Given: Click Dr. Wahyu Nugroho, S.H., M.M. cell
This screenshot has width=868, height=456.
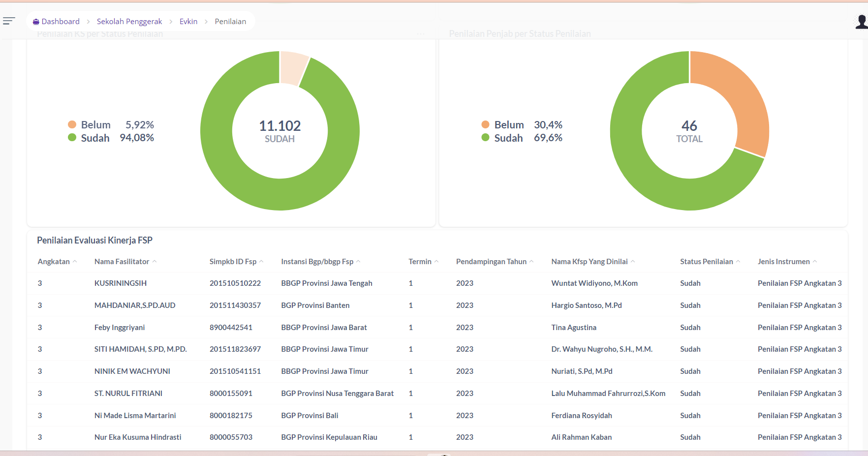Looking at the screenshot, I should point(602,349).
